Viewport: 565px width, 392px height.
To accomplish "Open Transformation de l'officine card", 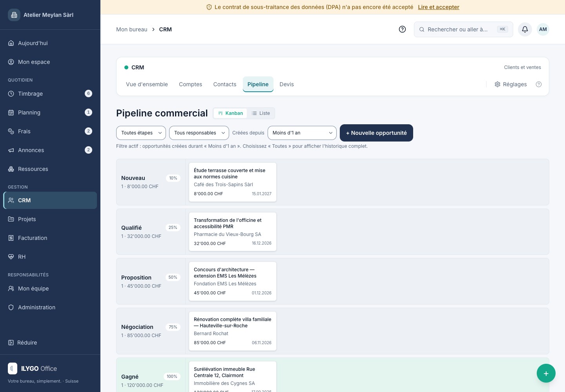I will coord(233,232).
